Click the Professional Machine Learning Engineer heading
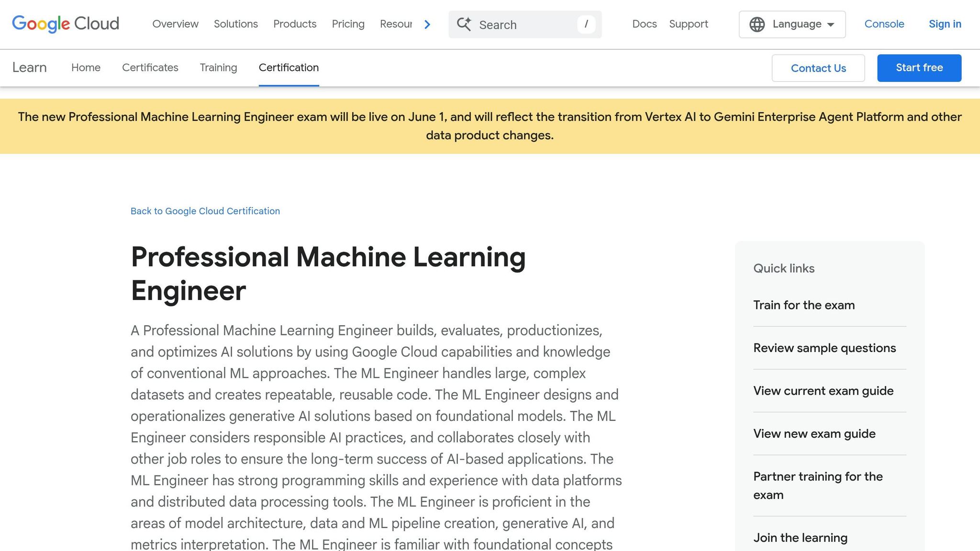Image resolution: width=980 pixels, height=551 pixels. pyautogui.click(x=328, y=274)
